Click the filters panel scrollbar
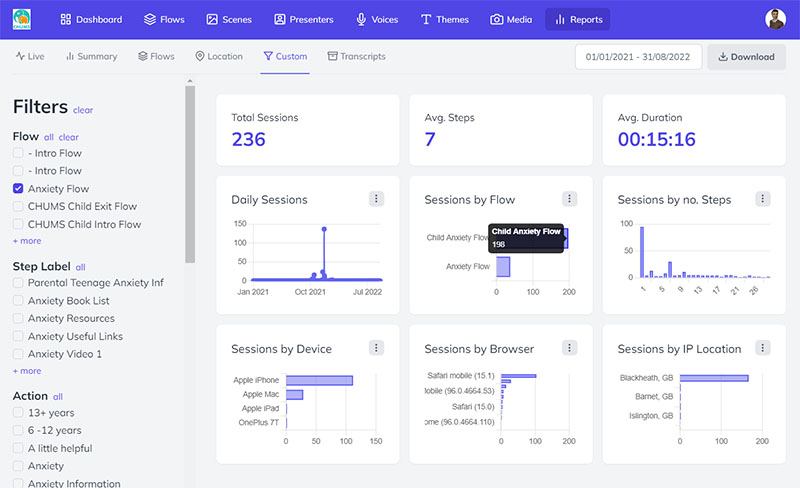This screenshot has height=488, width=800. [x=190, y=174]
